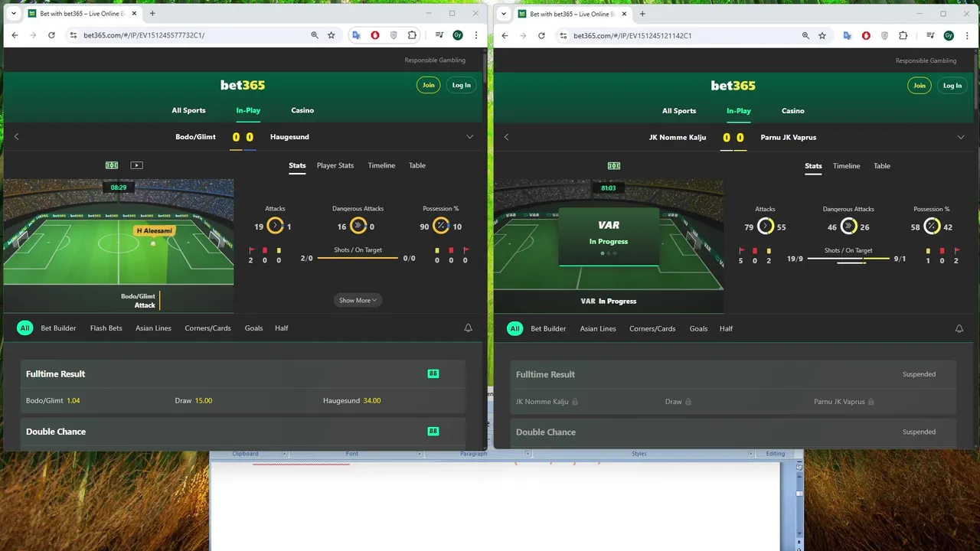Screen dimensions: 980x551
Task: Switch to Player Stats tab in Bodo/Glimt match
Action: pos(335,165)
